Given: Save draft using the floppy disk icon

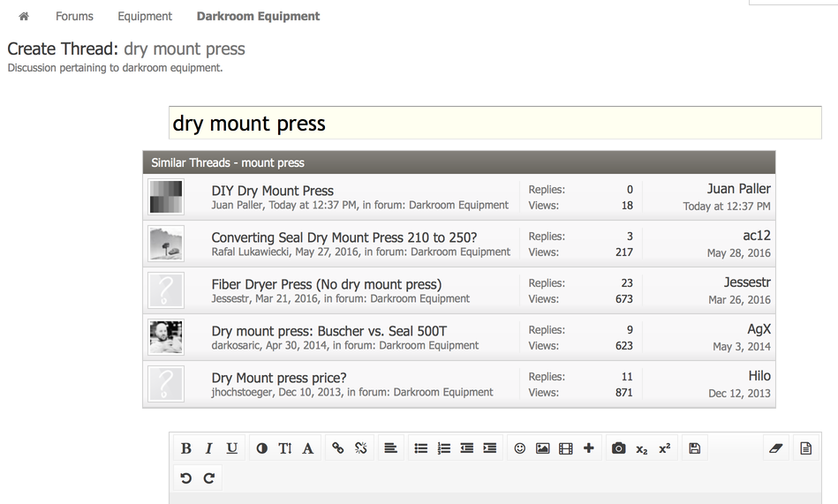Looking at the screenshot, I should (694, 448).
